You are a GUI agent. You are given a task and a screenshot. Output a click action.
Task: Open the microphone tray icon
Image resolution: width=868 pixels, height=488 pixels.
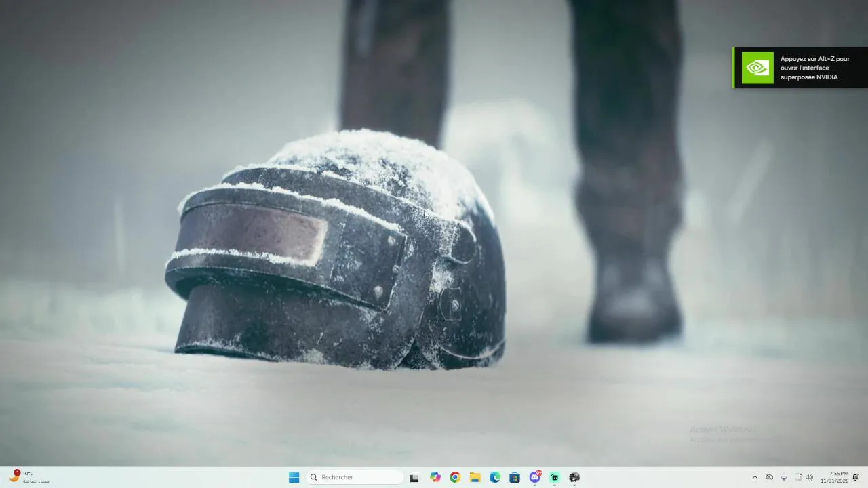784,477
